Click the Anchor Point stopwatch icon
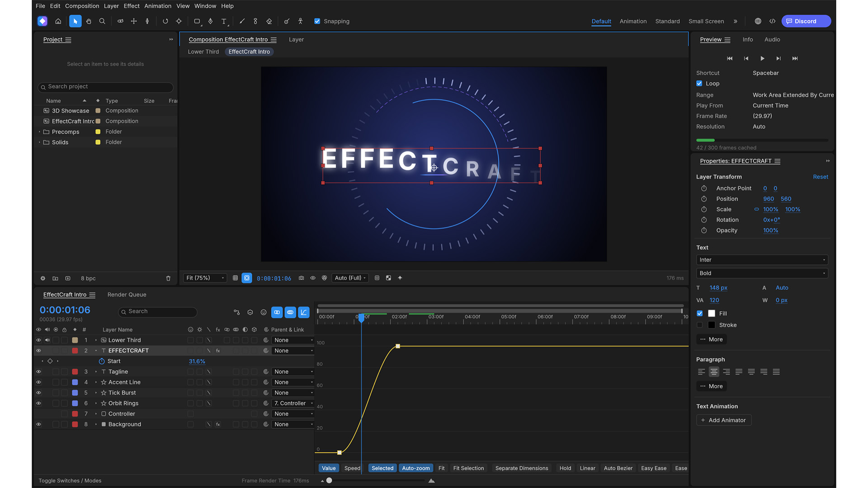This screenshot has width=868, height=488. (704, 188)
